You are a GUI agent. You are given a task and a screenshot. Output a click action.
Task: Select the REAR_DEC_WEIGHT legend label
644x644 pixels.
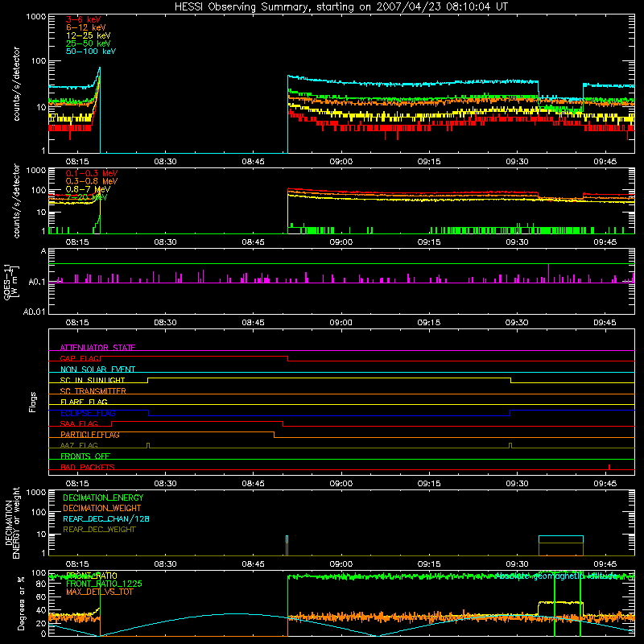(99, 530)
